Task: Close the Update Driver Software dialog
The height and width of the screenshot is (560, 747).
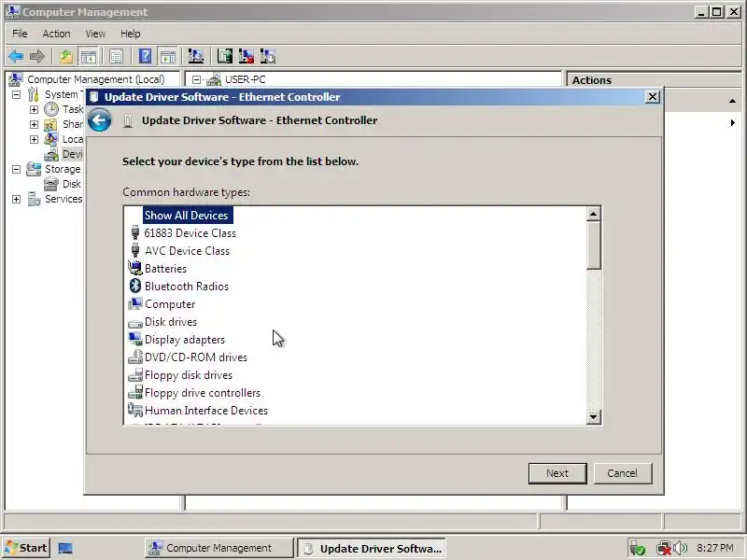Action: coord(652,97)
